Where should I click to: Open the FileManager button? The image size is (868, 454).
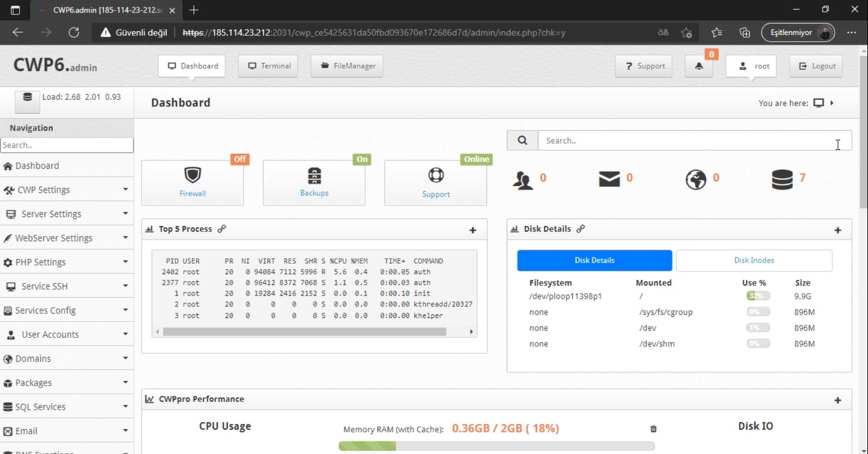[x=347, y=66]
